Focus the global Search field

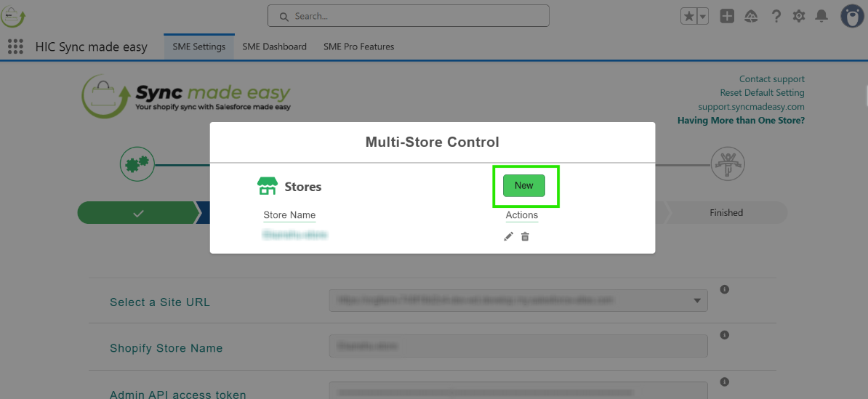pos(409,16)
